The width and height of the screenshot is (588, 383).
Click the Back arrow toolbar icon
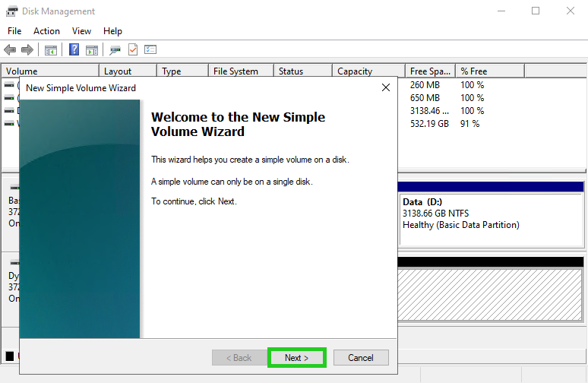(10, 49)
